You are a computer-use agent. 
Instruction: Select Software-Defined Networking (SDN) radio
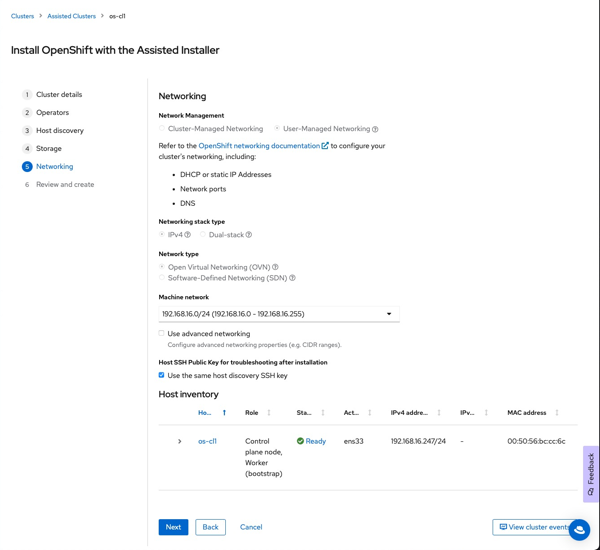coord(162,277)
